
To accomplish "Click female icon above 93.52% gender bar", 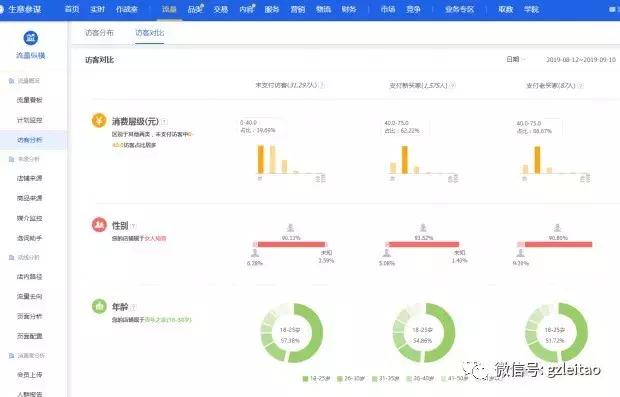I will pyautogui.click(x=423, y=228).
